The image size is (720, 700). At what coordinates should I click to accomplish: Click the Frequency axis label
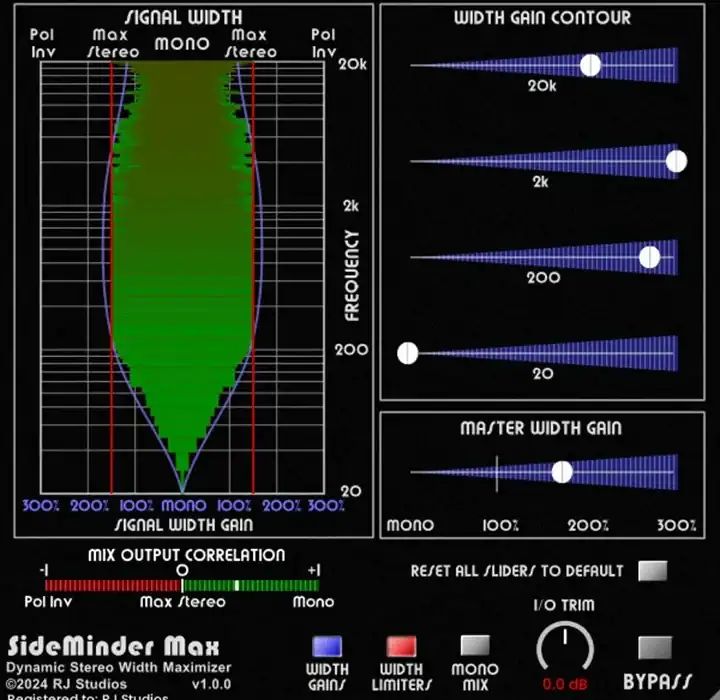352,276
